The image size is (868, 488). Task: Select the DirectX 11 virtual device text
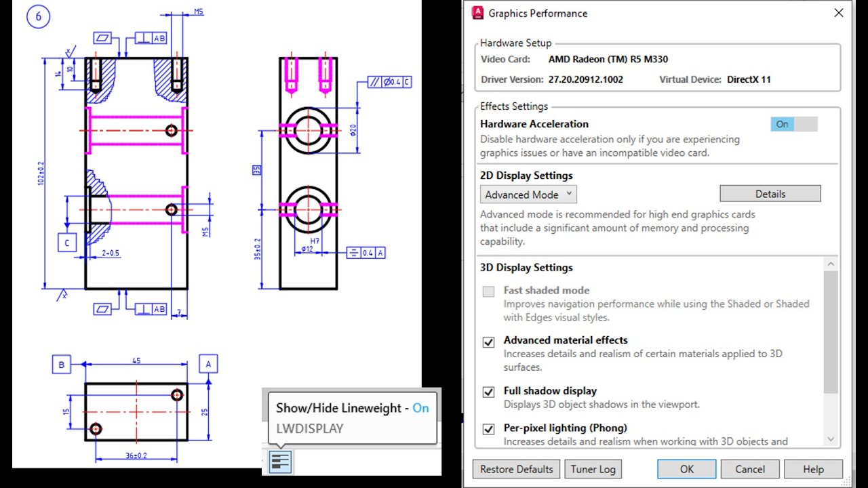pos(749,79)
